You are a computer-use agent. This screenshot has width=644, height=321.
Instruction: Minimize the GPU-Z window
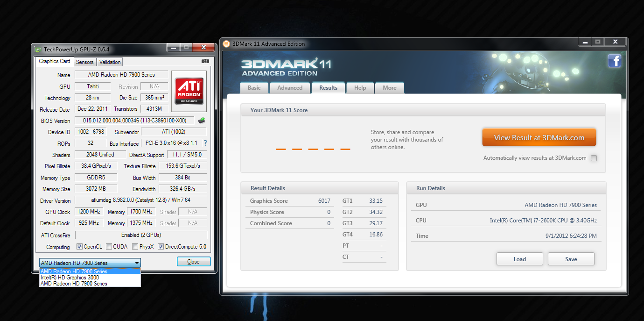tap(174, 48)
